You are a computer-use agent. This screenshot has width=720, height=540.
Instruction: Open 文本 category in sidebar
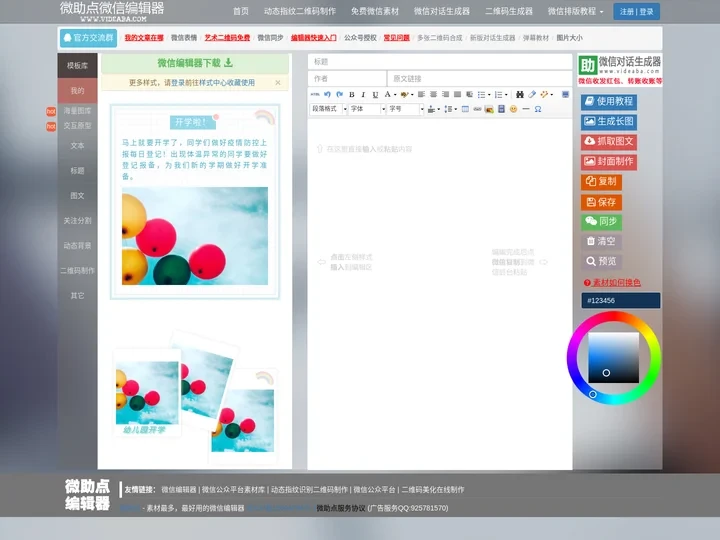coord(77,146)
